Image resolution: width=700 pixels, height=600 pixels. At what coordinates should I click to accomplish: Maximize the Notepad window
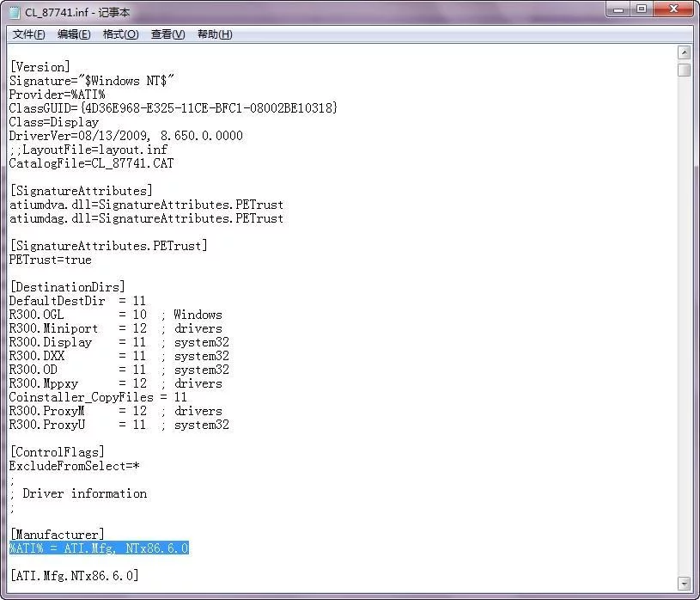642,9
